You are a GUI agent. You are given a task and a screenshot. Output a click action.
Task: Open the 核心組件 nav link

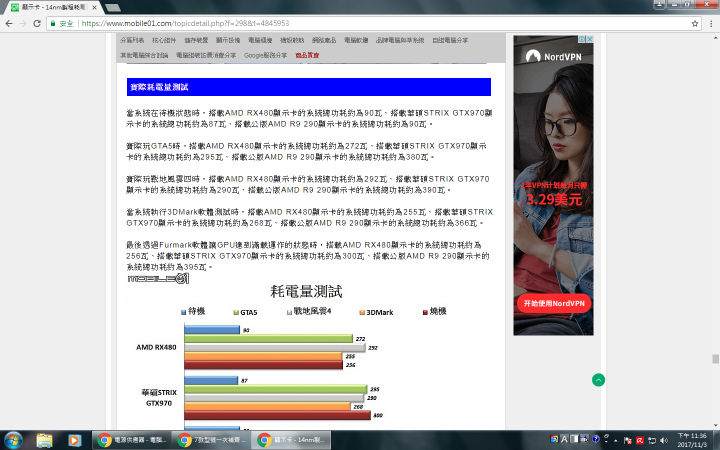164,40
